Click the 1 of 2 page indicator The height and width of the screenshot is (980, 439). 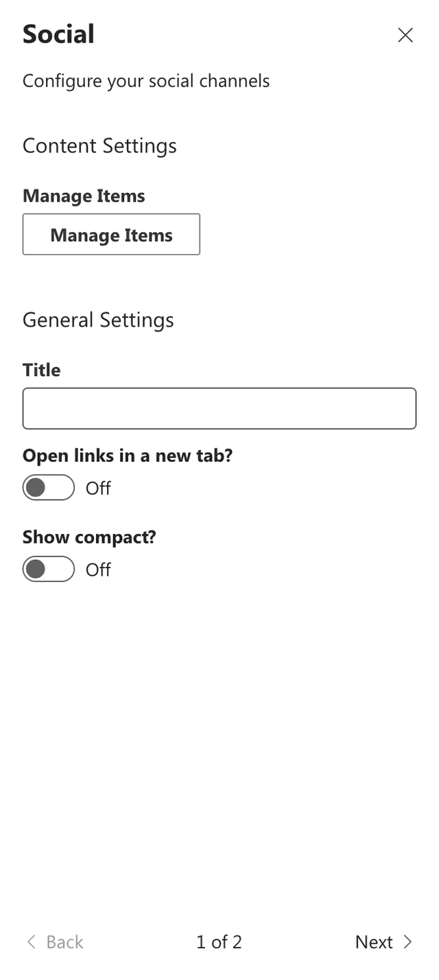pyautogui.click(x=219, y=942)
